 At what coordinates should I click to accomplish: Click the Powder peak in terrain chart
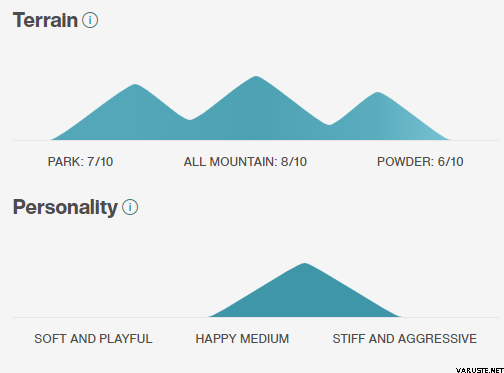pyautogui.click(x=377, y=95)
